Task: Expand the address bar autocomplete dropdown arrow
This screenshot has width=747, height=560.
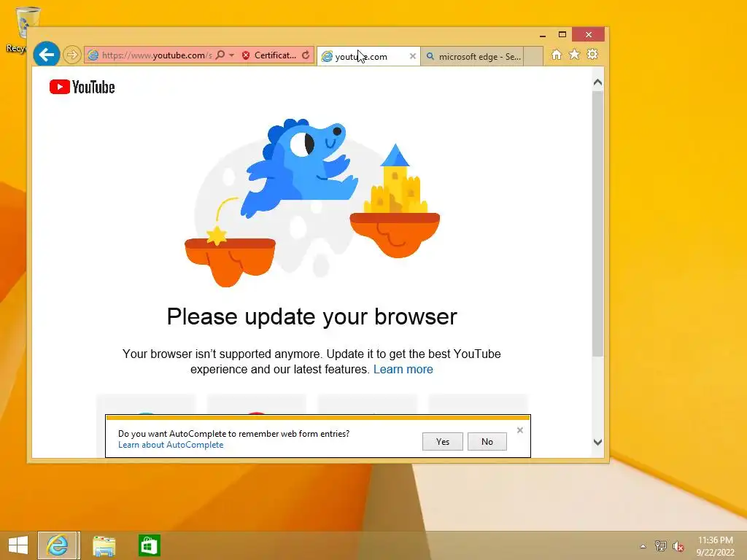Action: pyautogui.click(x=231, y=55)
